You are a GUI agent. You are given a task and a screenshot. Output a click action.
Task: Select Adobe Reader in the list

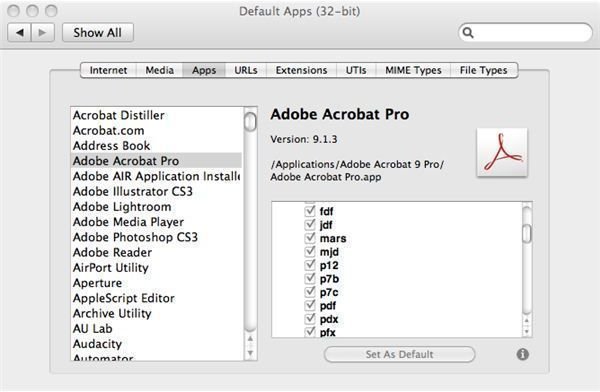[x=157, y=253]
